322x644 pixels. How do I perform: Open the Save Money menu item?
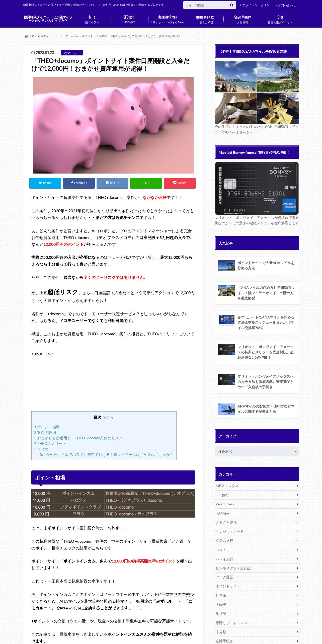[x=243, y=19]
